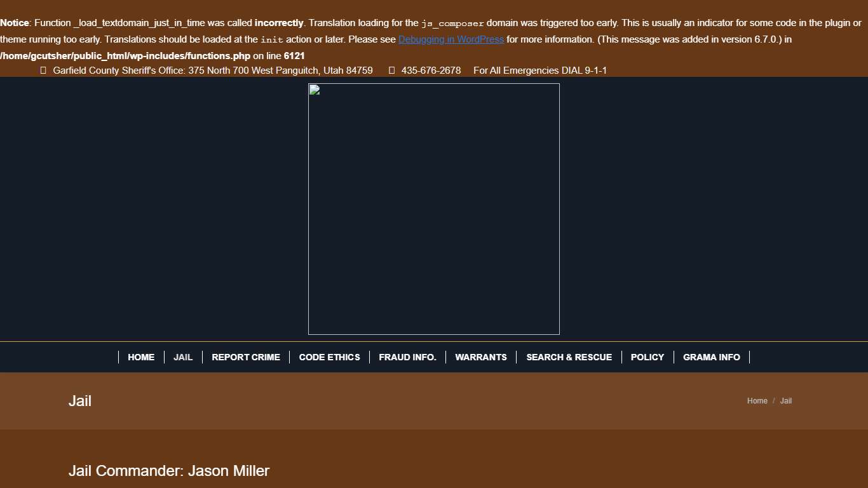Go to HOME in the navigation menu
Viewport: 868px width, 488px height.
pyautogui.click(x=141, y=357)
